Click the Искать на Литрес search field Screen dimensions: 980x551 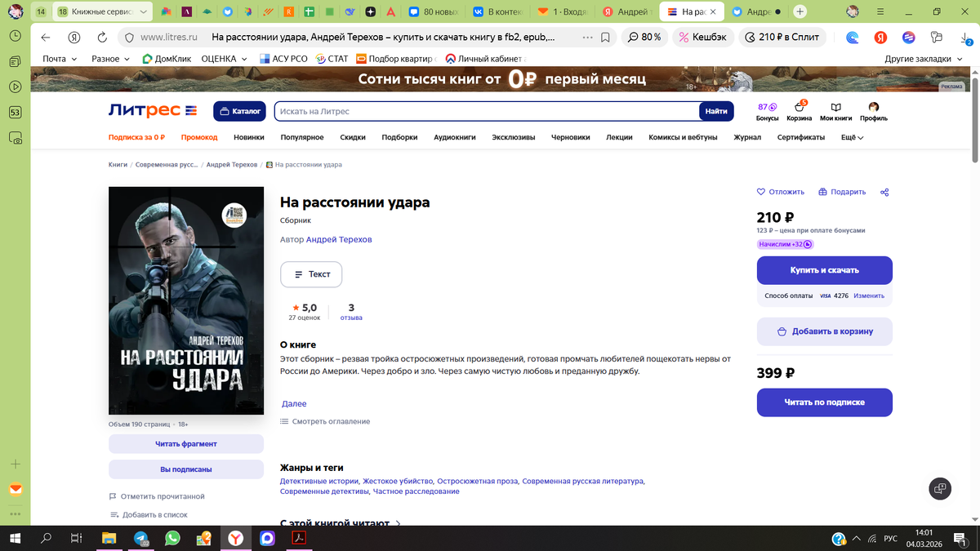click(486, 111)
